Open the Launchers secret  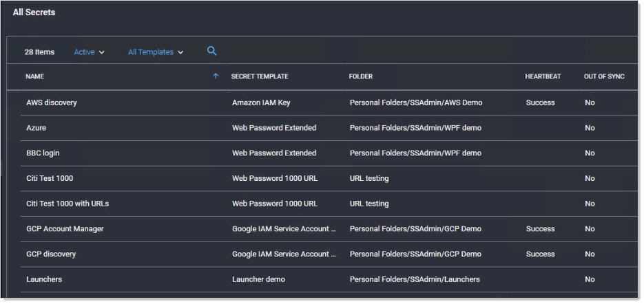44,279
